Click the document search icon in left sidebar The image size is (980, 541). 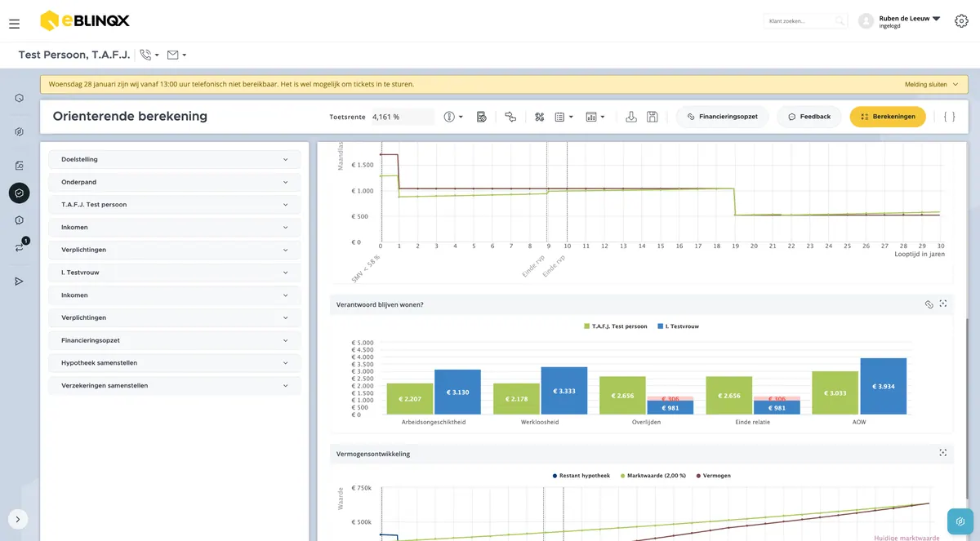tap(19, 166)
